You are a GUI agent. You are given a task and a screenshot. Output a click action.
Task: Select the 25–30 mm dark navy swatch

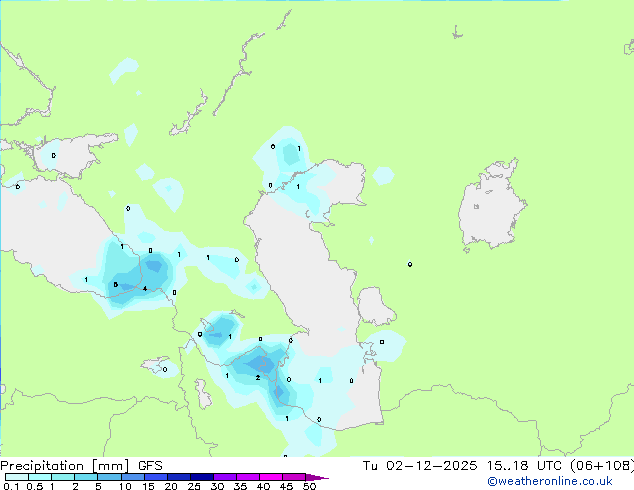pyautogui.click(x=201, y=477)
